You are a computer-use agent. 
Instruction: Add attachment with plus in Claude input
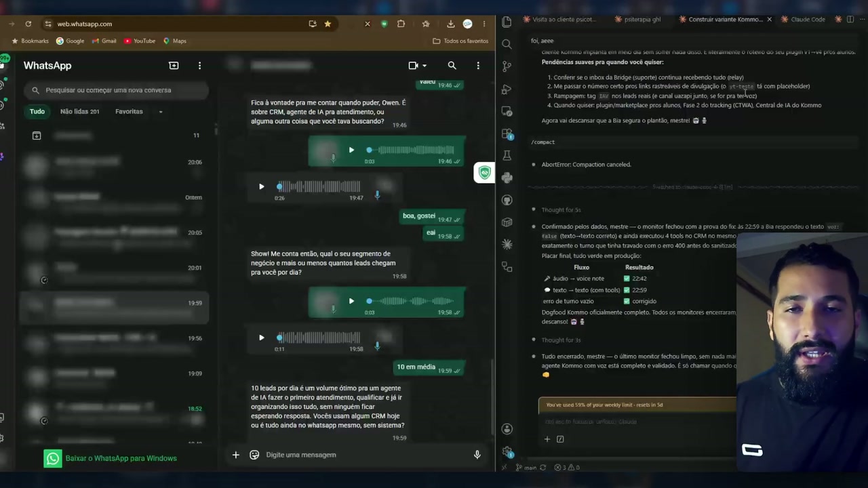pos(547,439)
